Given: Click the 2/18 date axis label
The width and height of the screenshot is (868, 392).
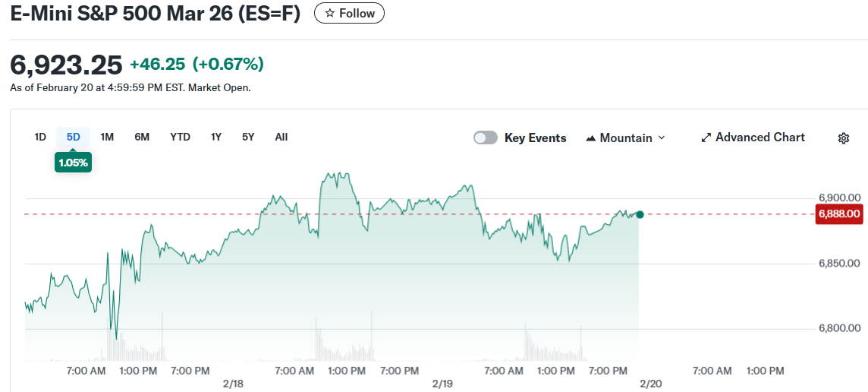Looking at the screenshot, I should 234,384.
